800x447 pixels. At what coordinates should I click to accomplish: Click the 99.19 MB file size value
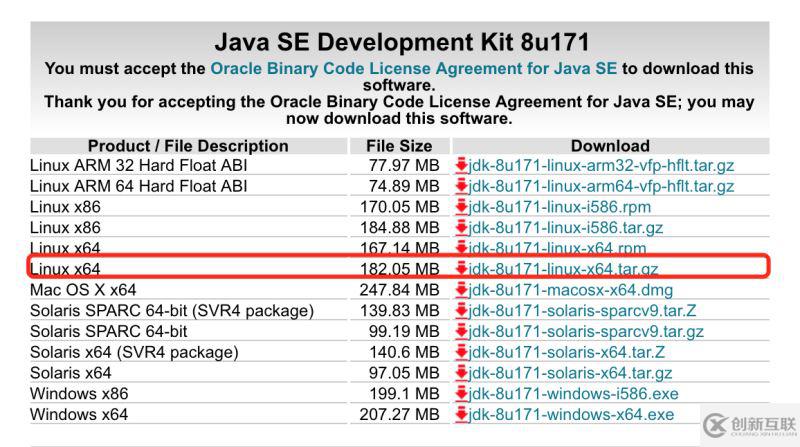[404, 332]
